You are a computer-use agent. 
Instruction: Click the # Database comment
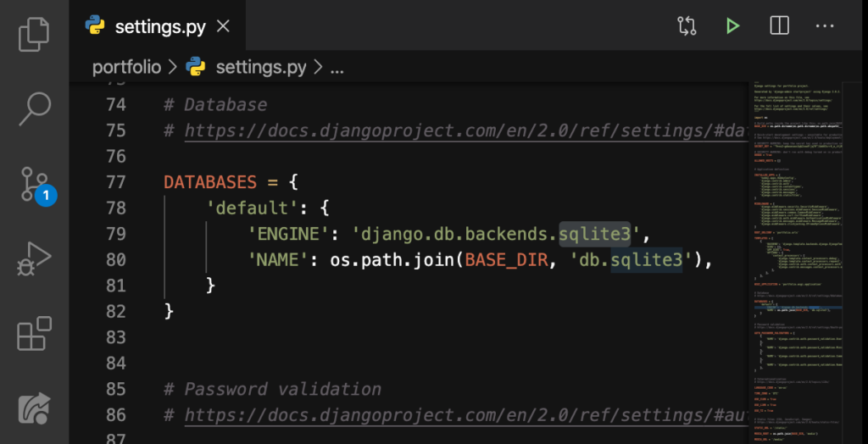(x=215, y=104)
